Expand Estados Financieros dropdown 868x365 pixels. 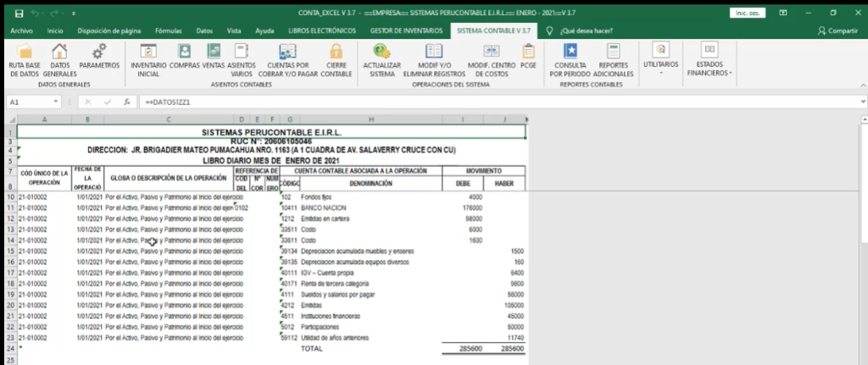point(709,60)
